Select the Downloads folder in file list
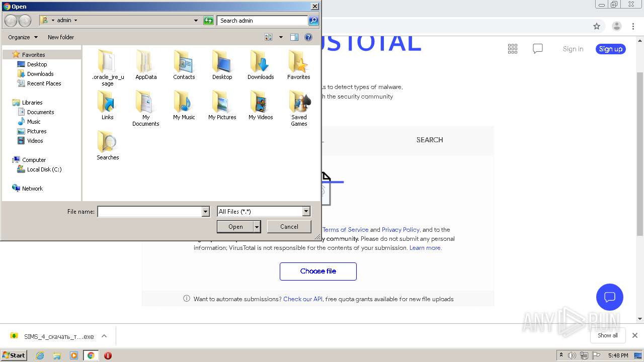 pos(261,65)
